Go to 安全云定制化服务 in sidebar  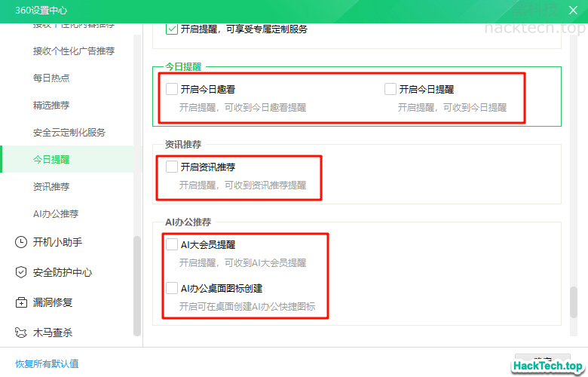pos(69,132)
